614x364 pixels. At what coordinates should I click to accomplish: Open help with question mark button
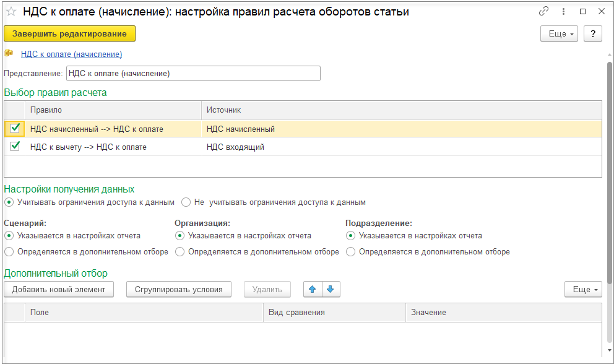(592, 33)
